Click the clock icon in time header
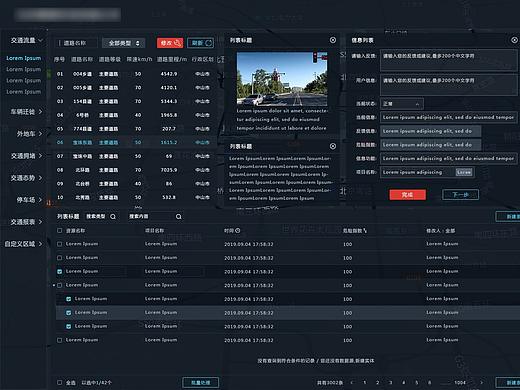This screenshot has height=390, width=520. [238, 230]
